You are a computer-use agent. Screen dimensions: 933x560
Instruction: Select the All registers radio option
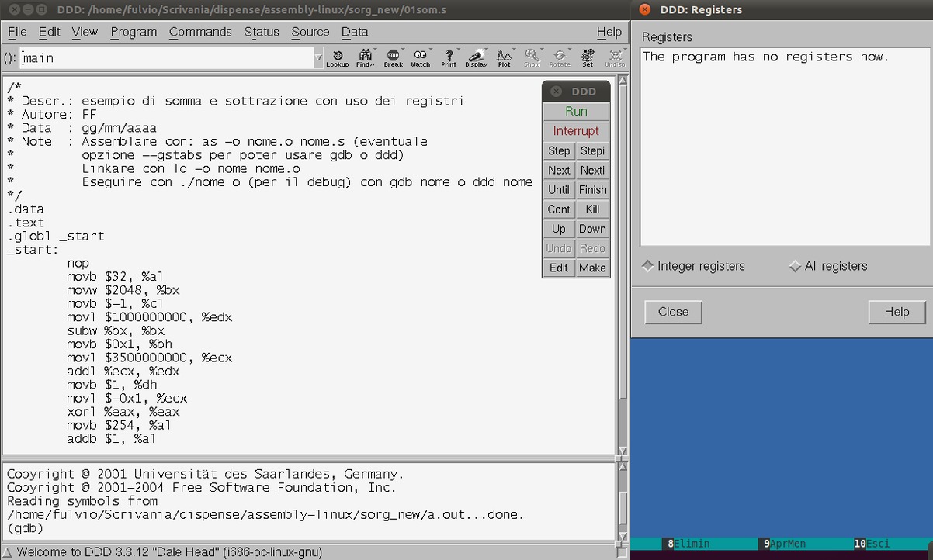[828, 266]
